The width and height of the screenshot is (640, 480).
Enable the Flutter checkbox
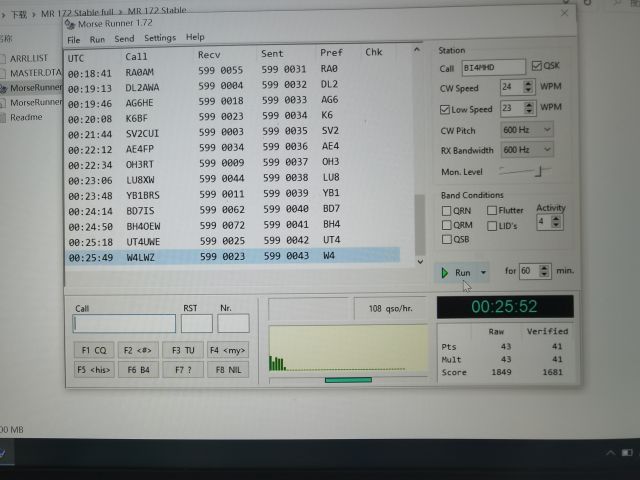[492, 210]
